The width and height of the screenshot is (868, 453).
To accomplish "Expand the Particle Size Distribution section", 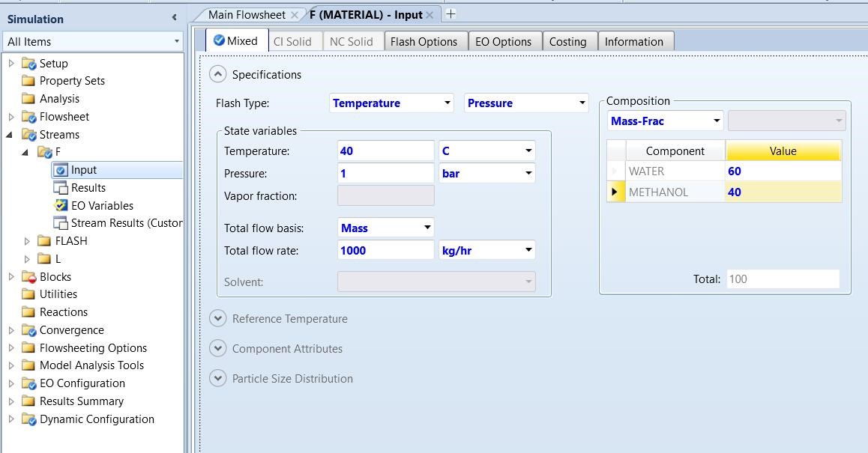I will (x=217, y=378).
